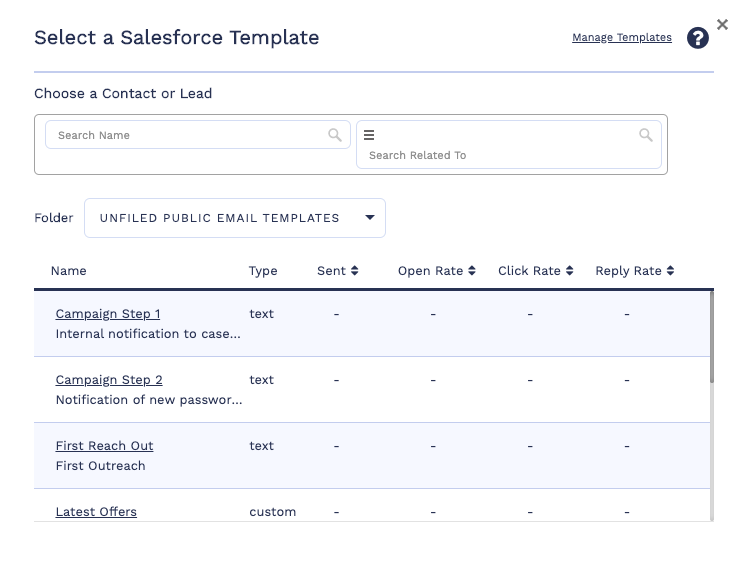Click the Name column header
Screen dimensions: 748x564
(x=69, y=271)
